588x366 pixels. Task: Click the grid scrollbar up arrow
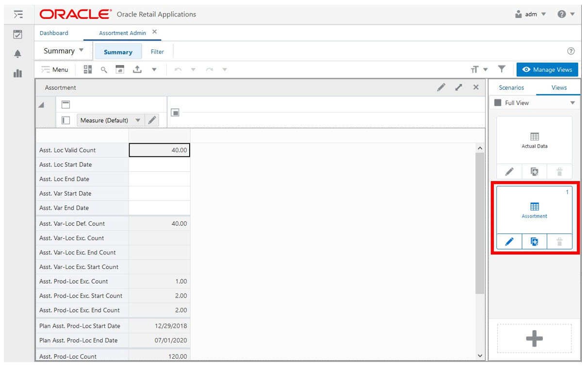[x=480, y=148]
